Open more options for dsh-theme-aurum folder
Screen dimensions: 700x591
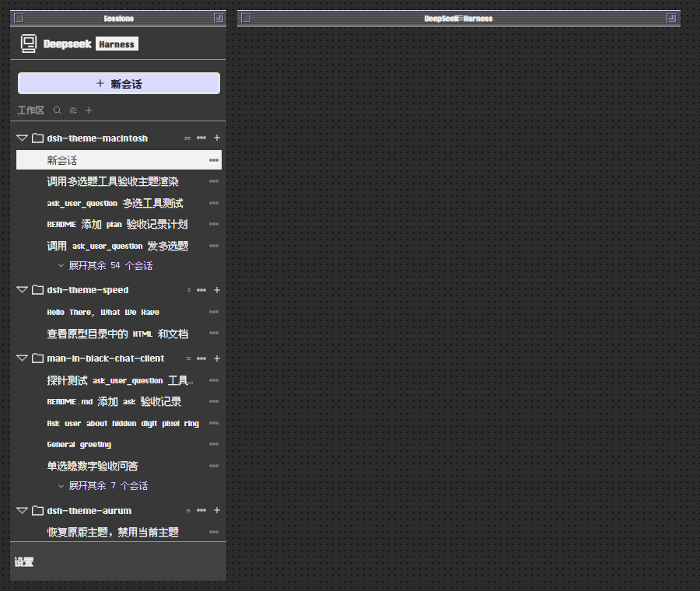201,510
